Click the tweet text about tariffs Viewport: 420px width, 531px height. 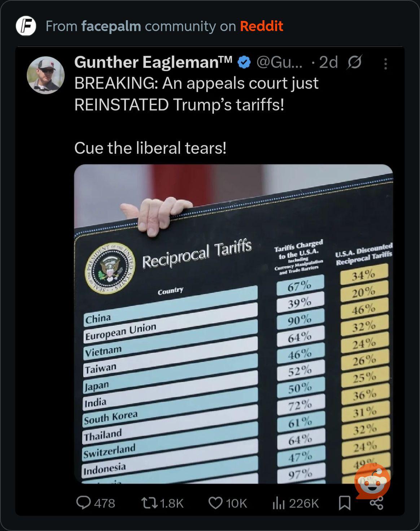[197, 116]
